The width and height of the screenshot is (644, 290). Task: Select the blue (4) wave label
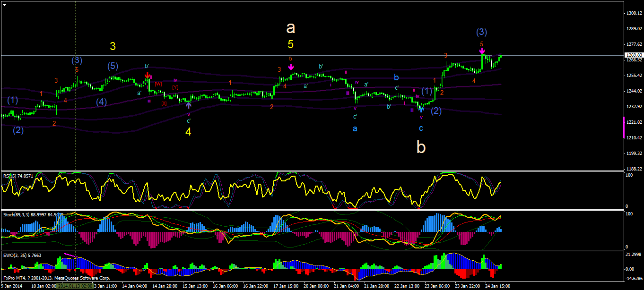[102, 102]
